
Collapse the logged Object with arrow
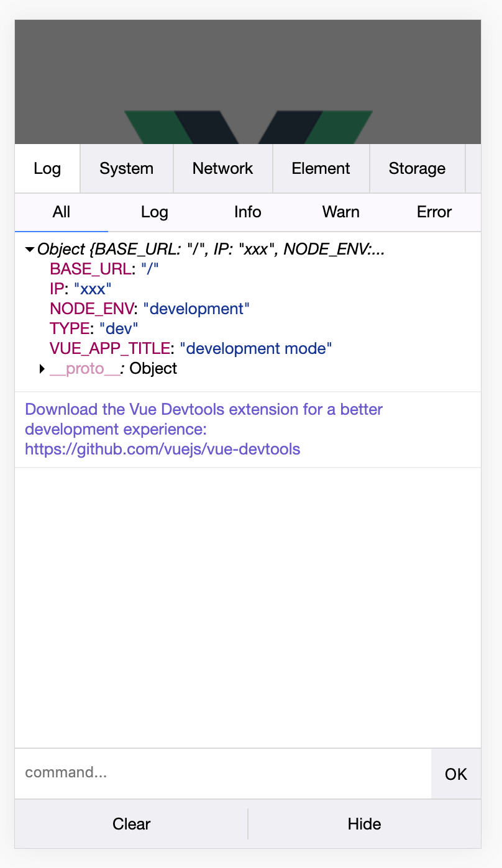coord(29,250)
